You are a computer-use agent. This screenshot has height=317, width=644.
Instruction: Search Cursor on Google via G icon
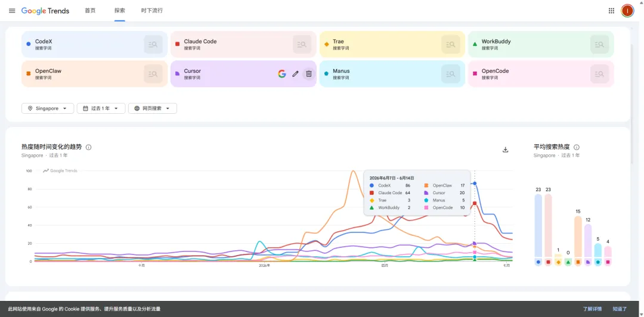tap(281, 74)
